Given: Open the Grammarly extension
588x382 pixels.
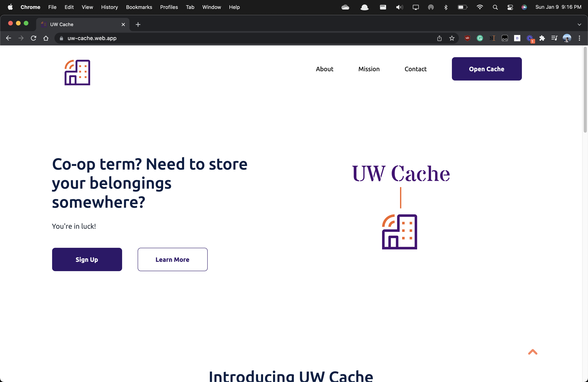Looking at the screenshot, I should tap(479, 38).
